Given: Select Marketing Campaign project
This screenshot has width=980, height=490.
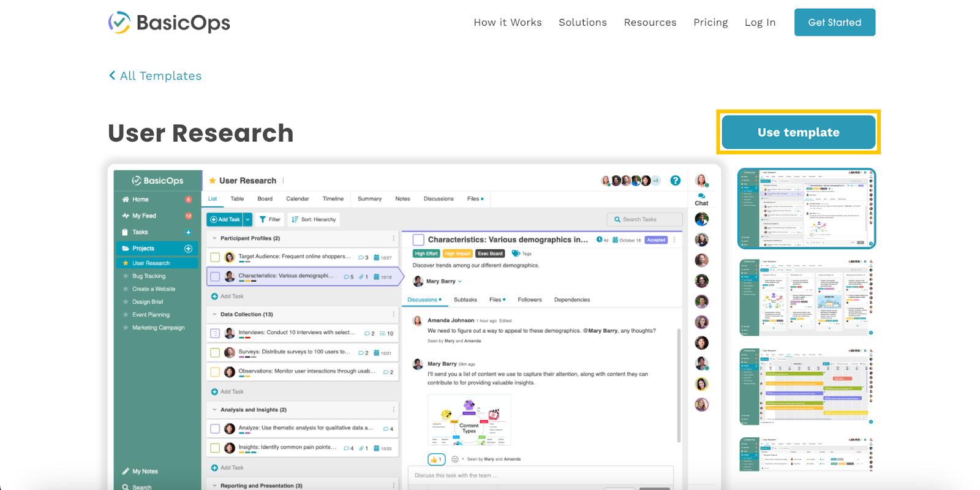Looking at the screenshot, I should point(158,328).
